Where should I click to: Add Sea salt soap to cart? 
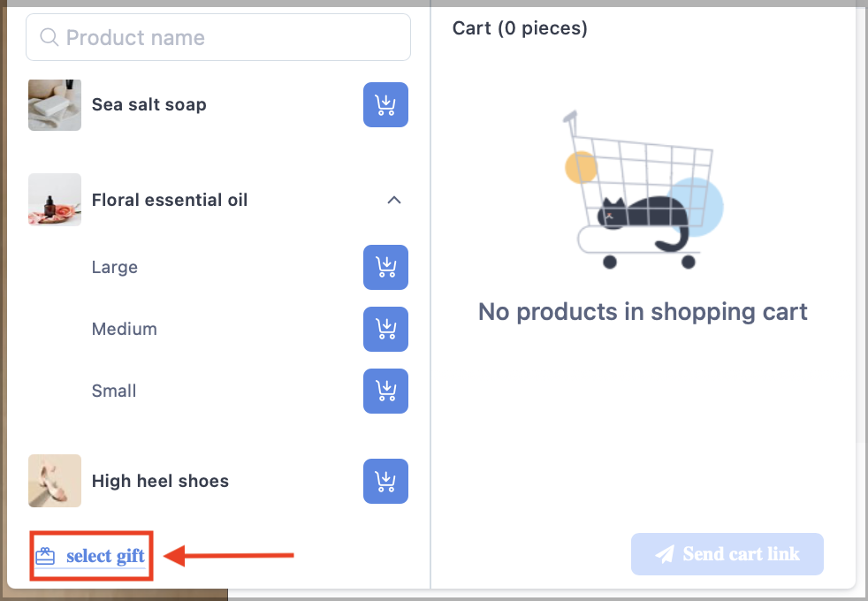[x=385, y=104]
